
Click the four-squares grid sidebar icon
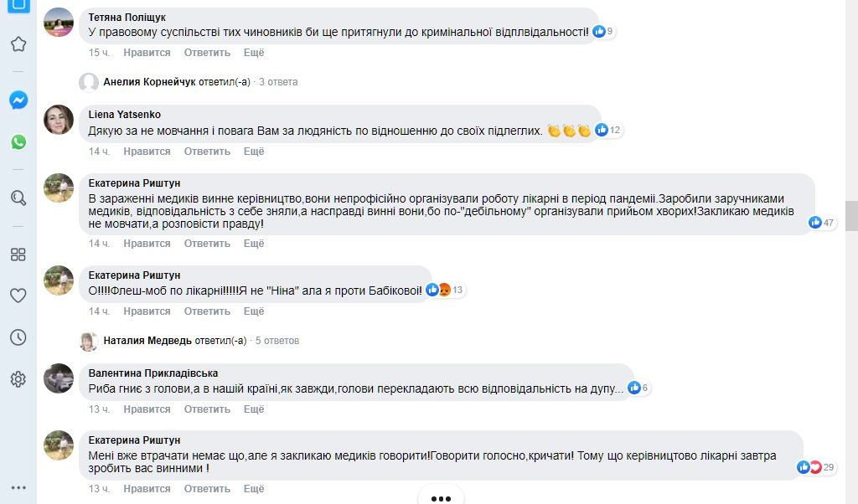[x=18, y=255]
